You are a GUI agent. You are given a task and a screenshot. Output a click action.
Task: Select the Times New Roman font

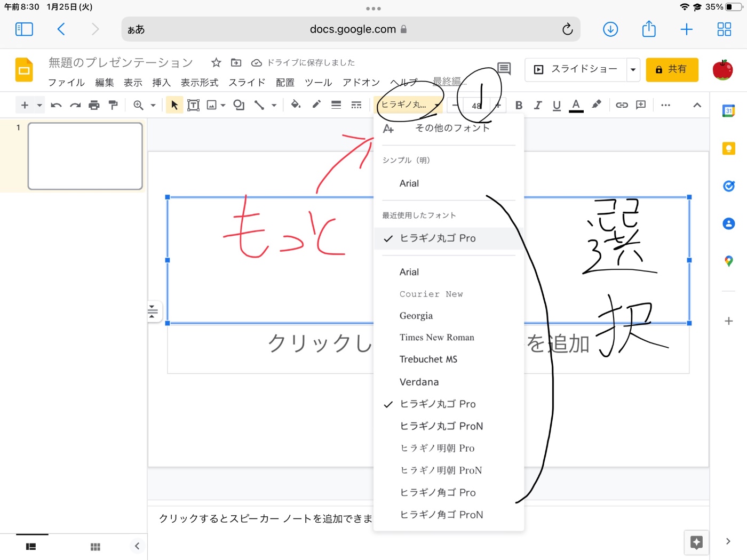tap(449, 338)
